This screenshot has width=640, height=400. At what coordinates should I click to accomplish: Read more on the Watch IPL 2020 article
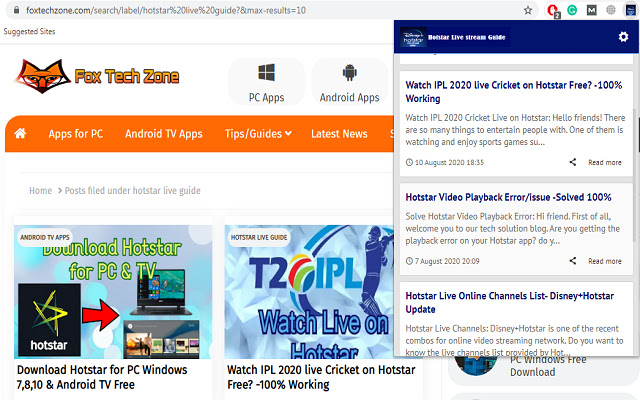tap(604, 162)
